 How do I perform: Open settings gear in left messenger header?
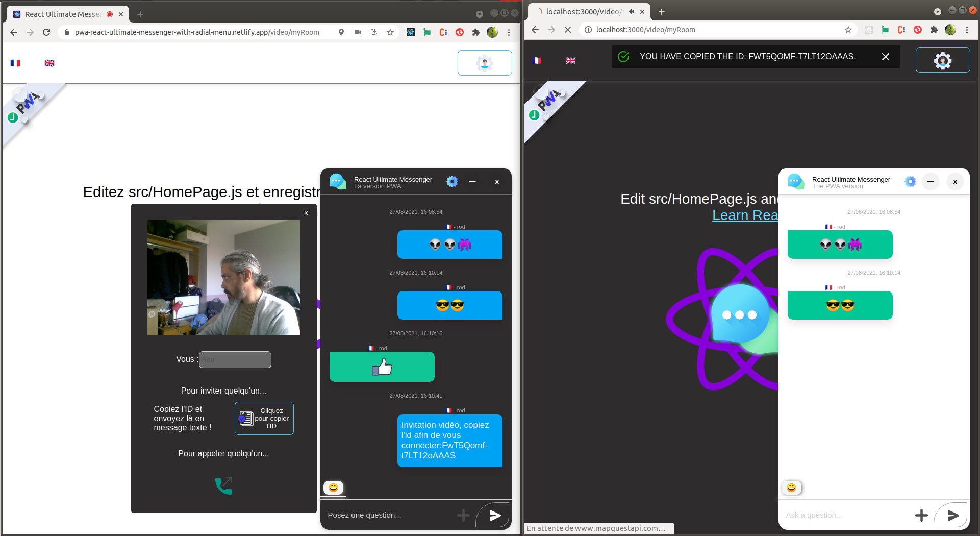(452, 182)
